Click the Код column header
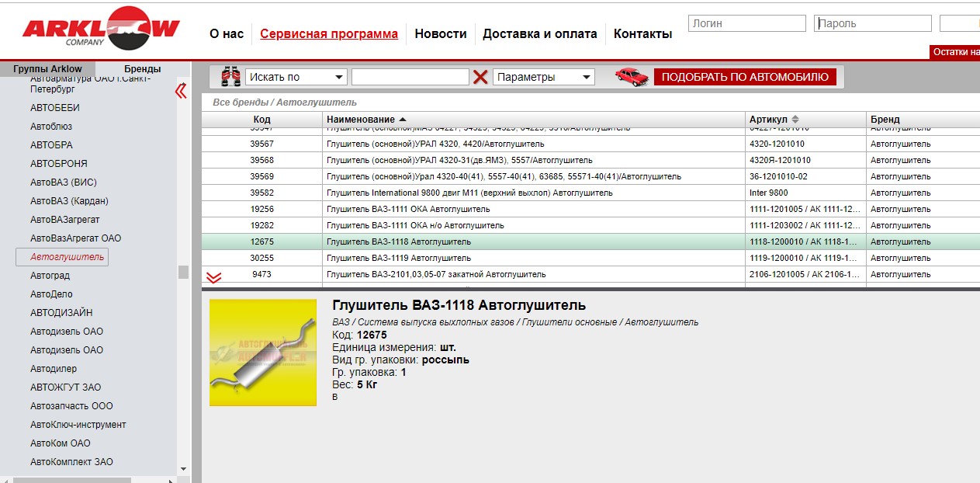Screen dimensions: 980x483 coord(262,120)
